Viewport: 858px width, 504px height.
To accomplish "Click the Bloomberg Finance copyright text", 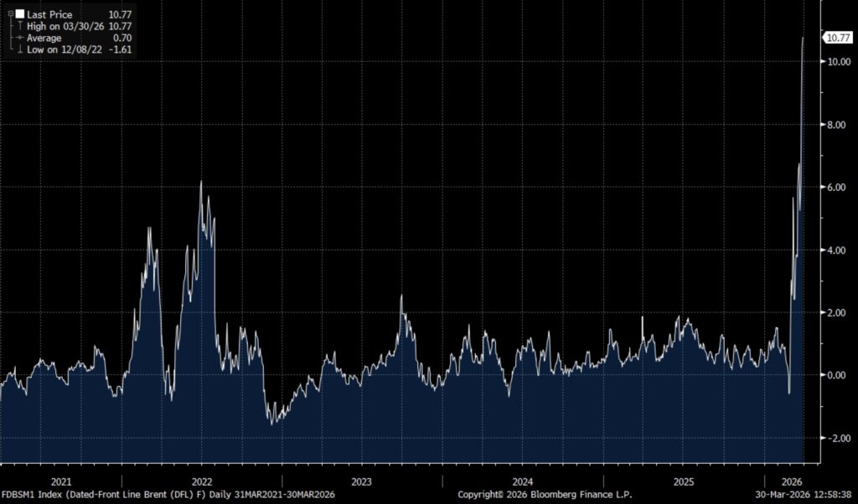I will (545, 495).
